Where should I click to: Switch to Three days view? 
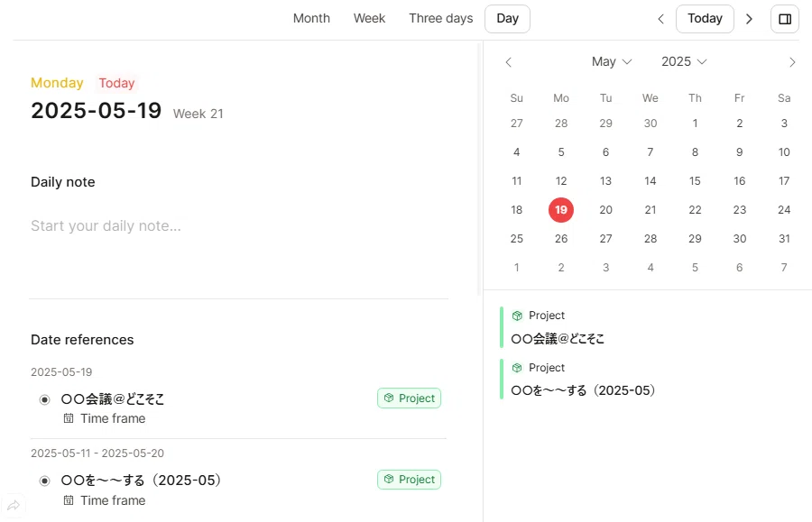(440, 19)
